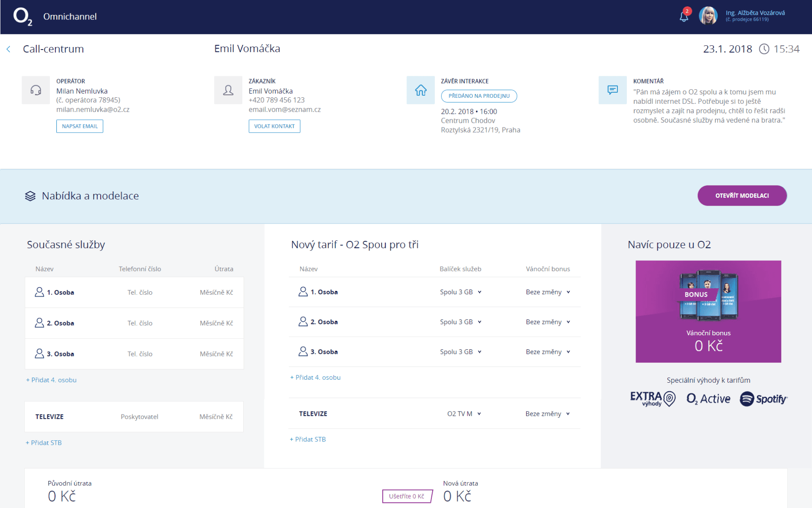Click the operator headset icon
Screen dimensions: 812x508
pos(36,90)
